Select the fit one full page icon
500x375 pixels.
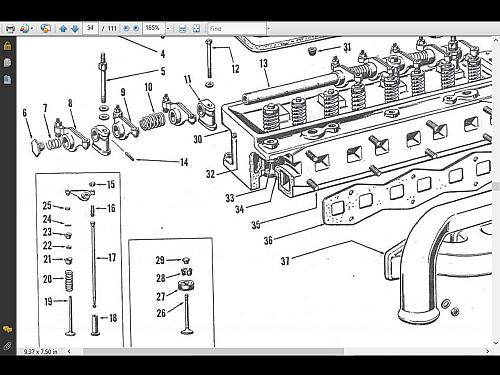click(x=196, y=29)
